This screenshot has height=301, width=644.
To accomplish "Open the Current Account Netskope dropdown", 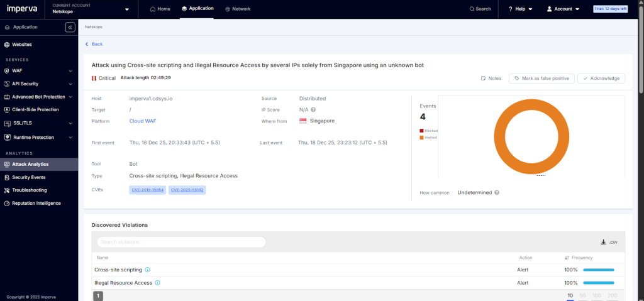I will point(91,9).
